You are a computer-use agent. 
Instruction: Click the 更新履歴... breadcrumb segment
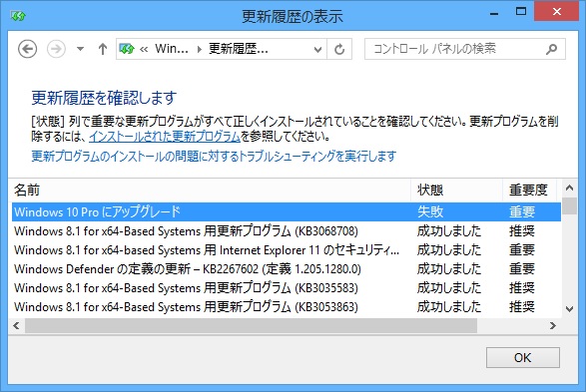[x=238, y=49]
